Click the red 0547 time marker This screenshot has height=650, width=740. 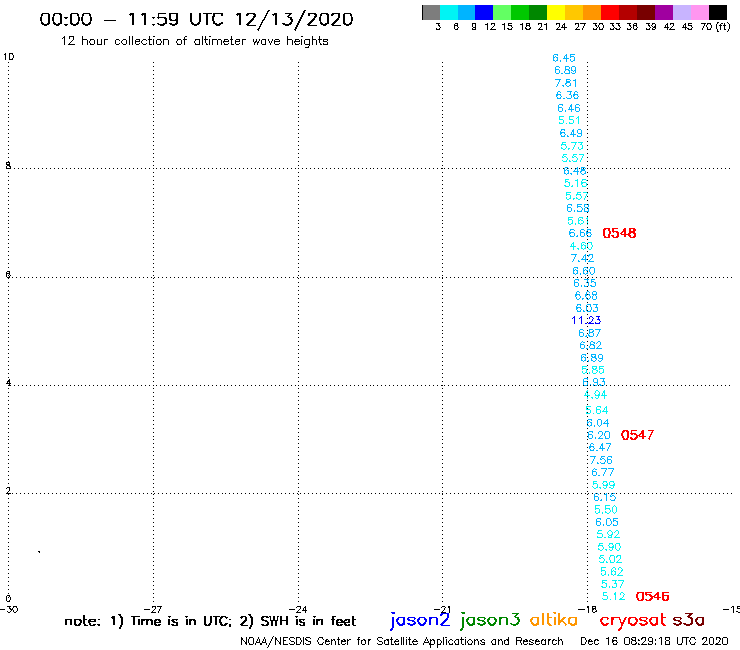[637, 435]
